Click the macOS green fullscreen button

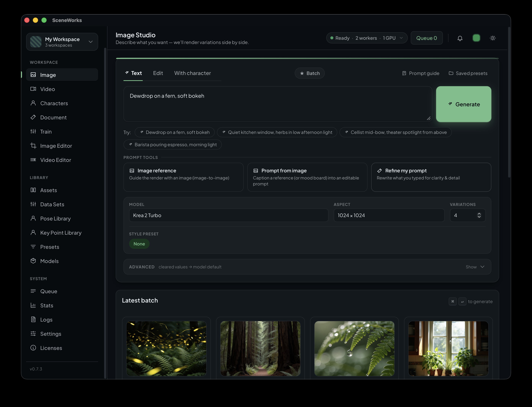click(x=44, y=20)
